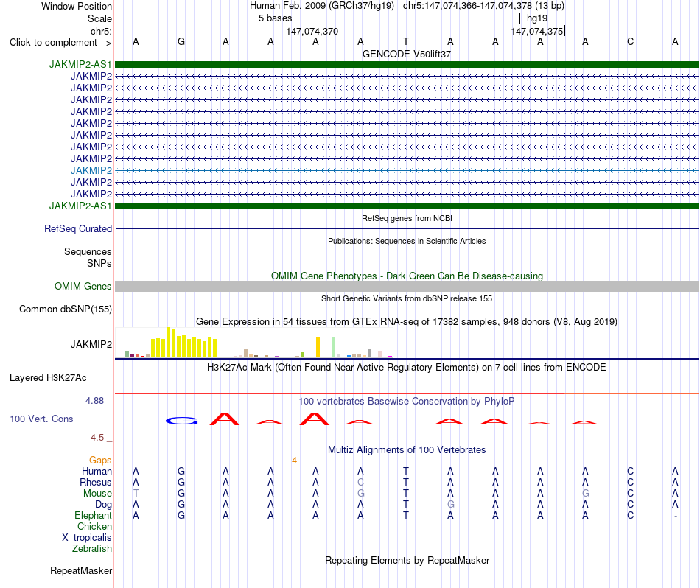
Task: Open the Multiz Alignments of 100 Vertebrates title
Action: pos(407,450)
